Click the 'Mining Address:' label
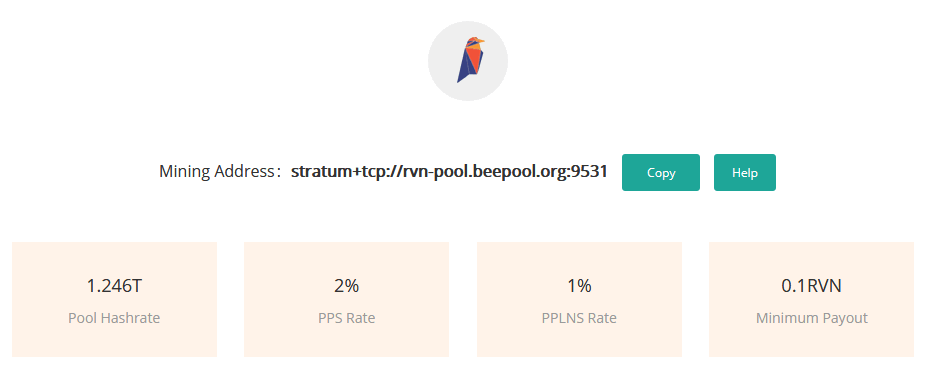The image size is (929, 384). point(220,172)
